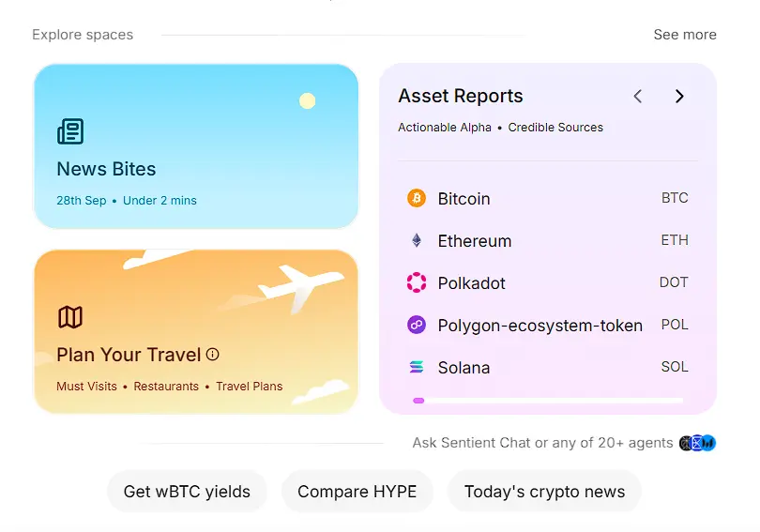Open the Polygon-ecosystem-token report row
Screen dimensions: 760x532
[x=548, y=325]
